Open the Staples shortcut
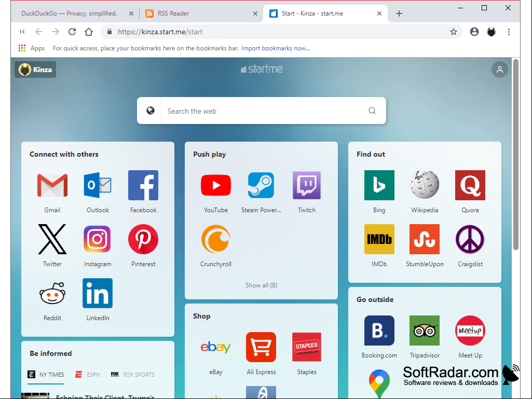Viewport: 532px width, 399px height. pos(307,347)
